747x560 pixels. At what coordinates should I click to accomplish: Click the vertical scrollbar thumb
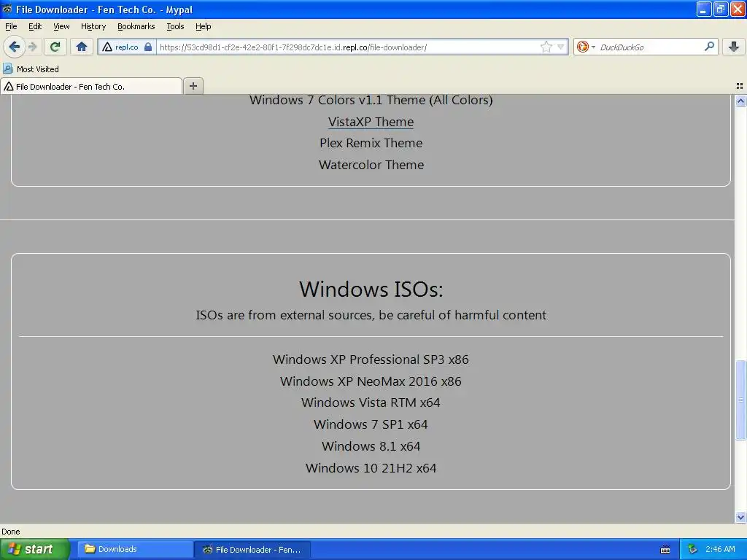[x=741, y=400]
